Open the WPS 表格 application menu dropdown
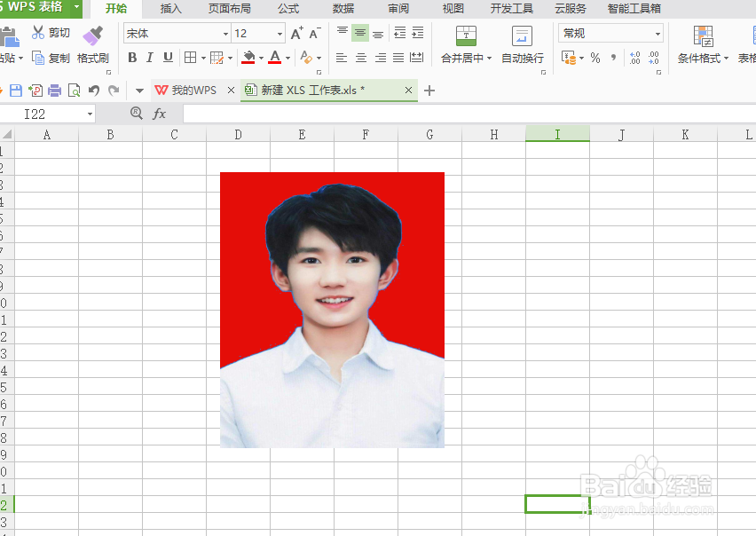 click(x=76, y=7)
